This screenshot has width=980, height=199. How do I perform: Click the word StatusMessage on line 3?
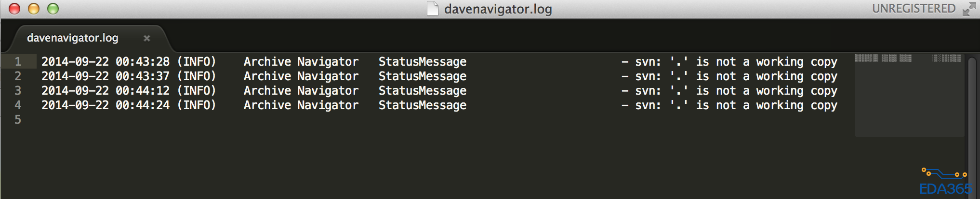pyautogui.click(x=422, y=91)
